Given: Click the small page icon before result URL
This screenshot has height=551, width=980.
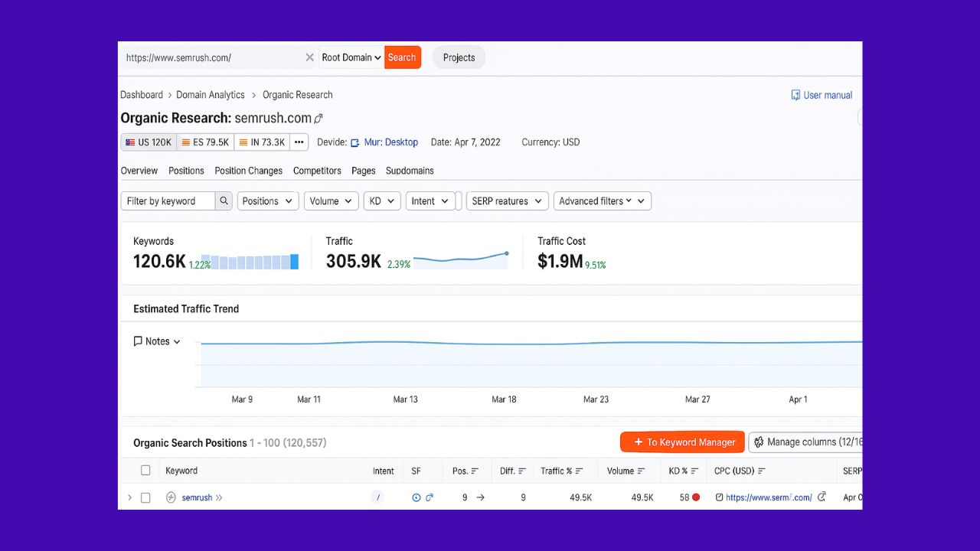Looking at the screenshot, I should 719,497.
